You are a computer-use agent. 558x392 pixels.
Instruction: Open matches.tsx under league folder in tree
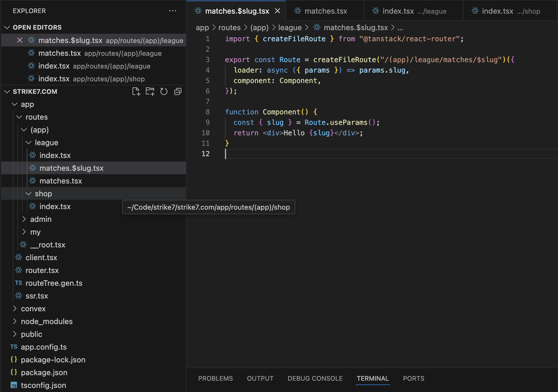[x=94, y=181]
